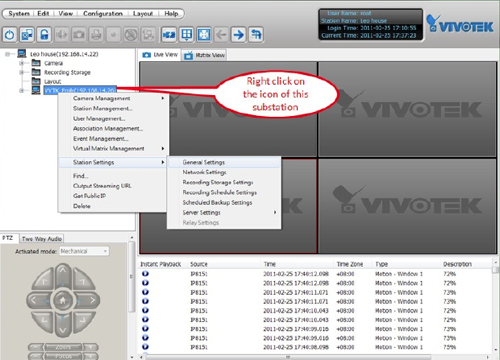Click the PTZ down-left diagonal button
This screenshot has width=500, height=360.
(x=43, y=321)
